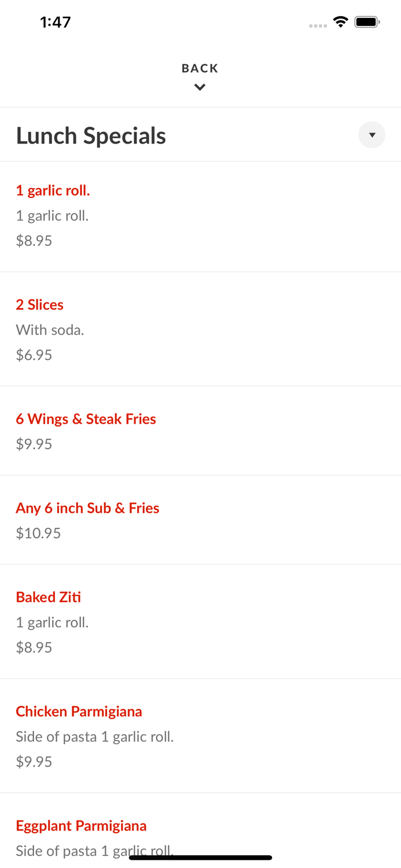Open 6 Wings & Steak Fries item
The image size is (401, 868).
pyautogui.click(x=86, y=419)
